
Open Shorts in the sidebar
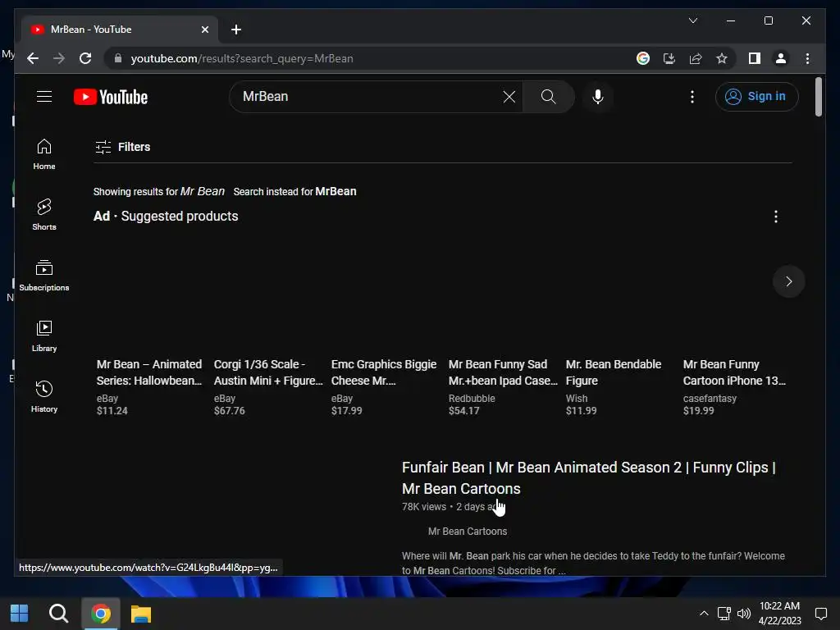click(44, 215)
